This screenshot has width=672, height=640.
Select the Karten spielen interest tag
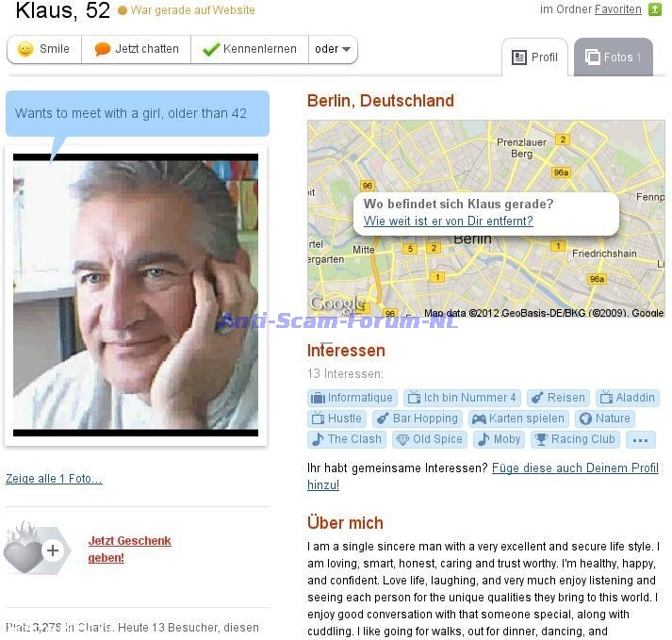click(x=518, y=418)
